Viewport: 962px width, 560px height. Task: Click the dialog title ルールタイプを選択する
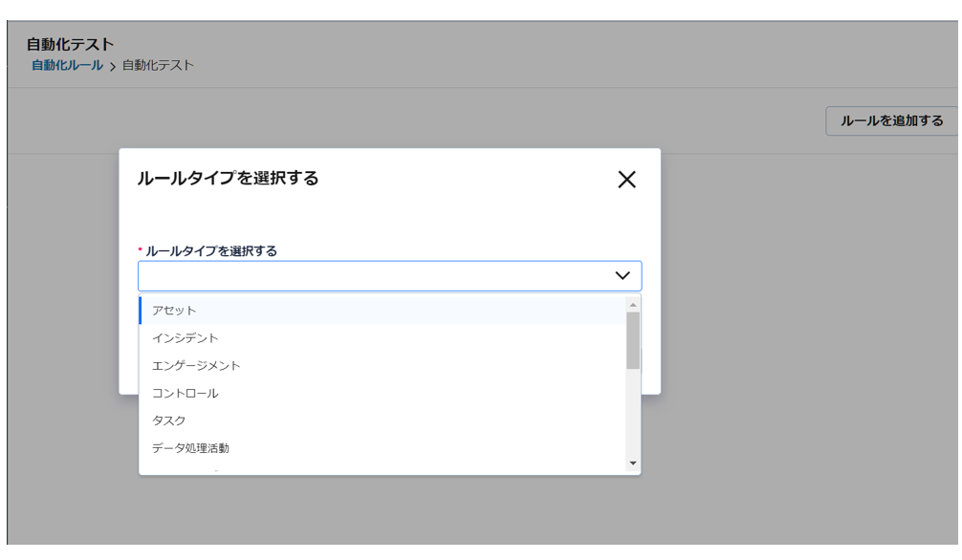(228, 178)
